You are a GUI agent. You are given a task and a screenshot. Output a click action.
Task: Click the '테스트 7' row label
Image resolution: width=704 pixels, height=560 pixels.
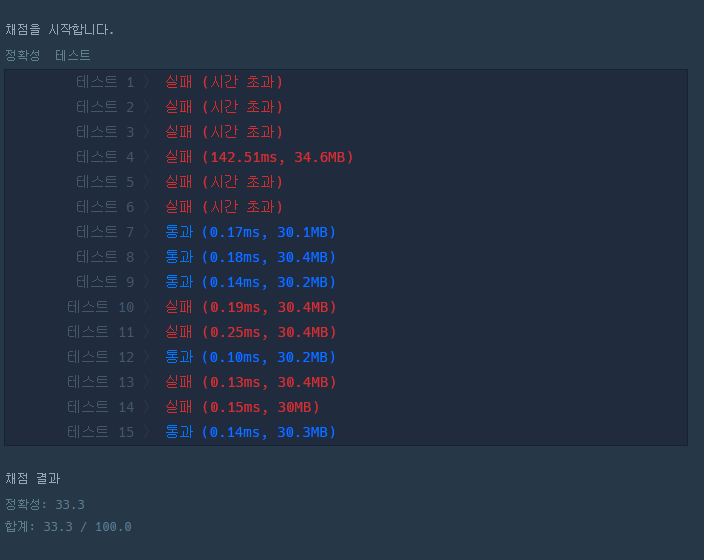[x=105, y=232]
